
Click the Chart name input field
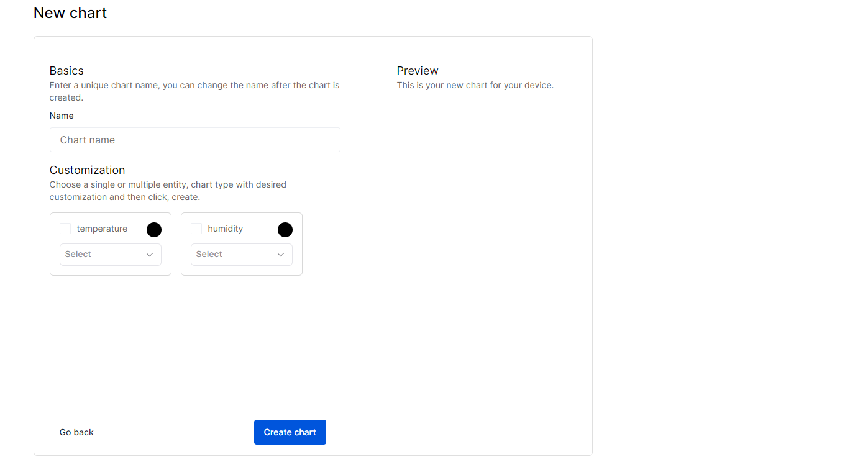coord(194,140)
